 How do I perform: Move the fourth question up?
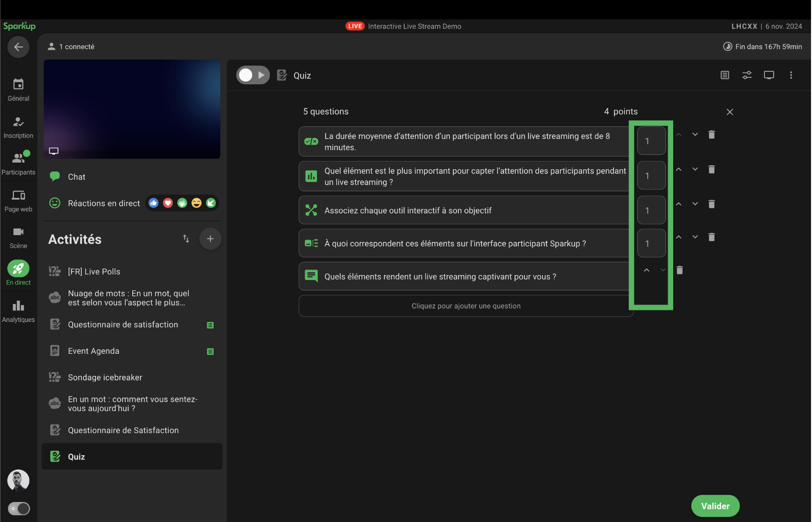point(678,238)
